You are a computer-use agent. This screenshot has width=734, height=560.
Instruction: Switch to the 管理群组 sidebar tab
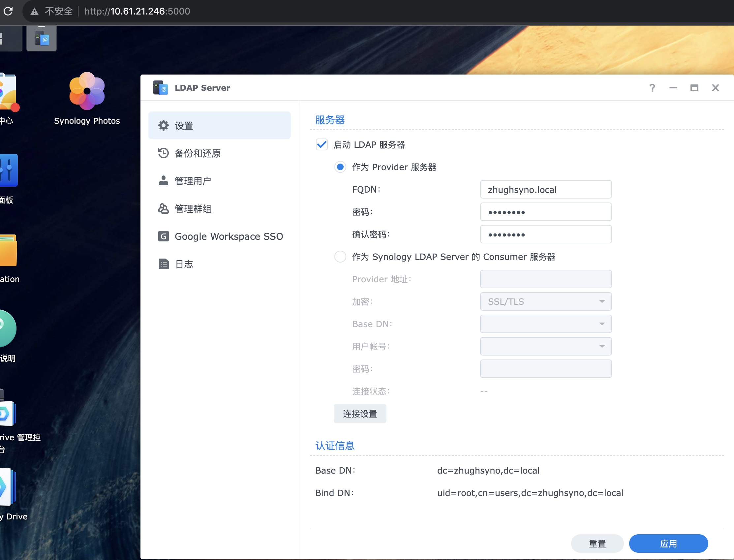pos(219,208)
